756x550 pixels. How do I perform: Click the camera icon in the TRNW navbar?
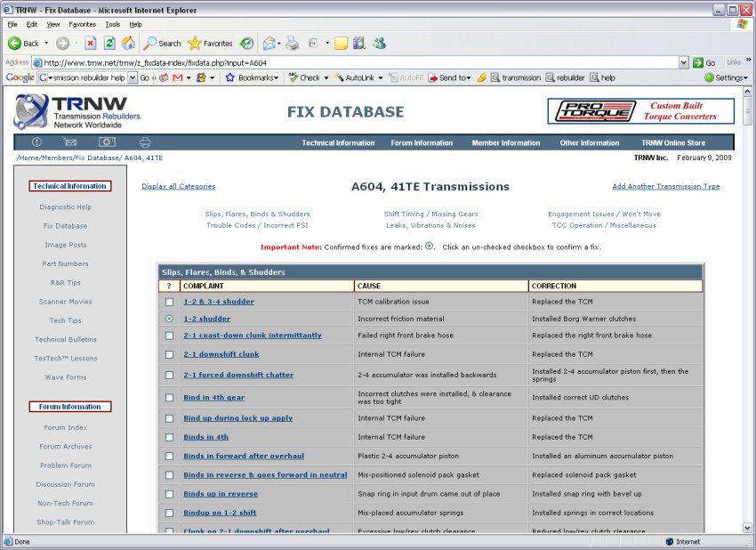(x=107, y=142)
